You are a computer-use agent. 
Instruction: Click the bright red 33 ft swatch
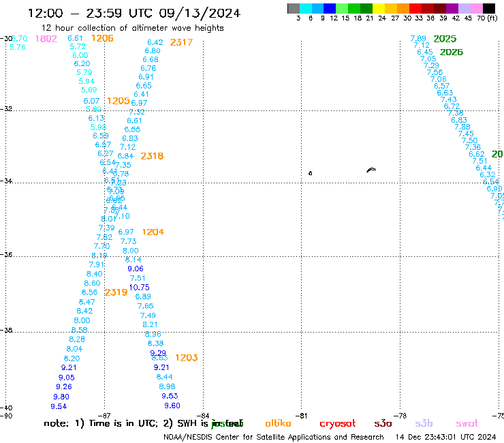pos(415,8)
